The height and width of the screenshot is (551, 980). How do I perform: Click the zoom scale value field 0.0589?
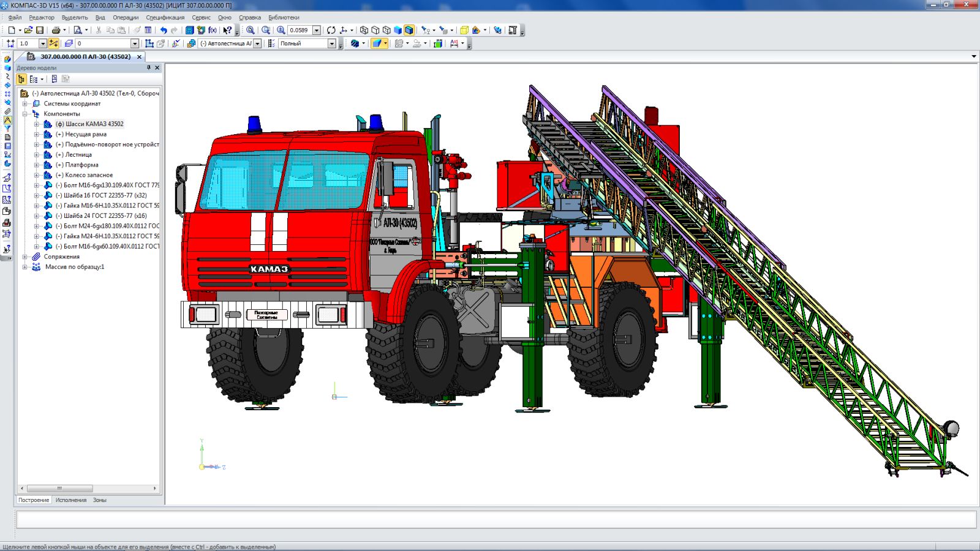(x=299, y=30)
